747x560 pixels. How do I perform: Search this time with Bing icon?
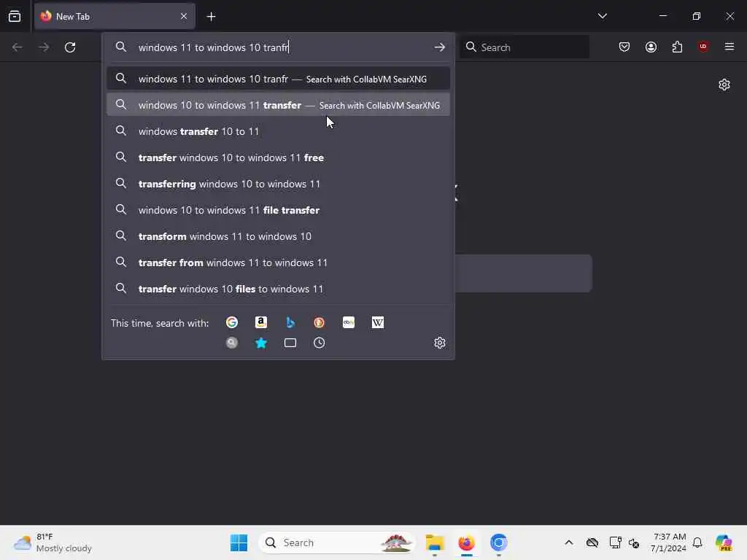pyautogui.click(x=290, y=322)
